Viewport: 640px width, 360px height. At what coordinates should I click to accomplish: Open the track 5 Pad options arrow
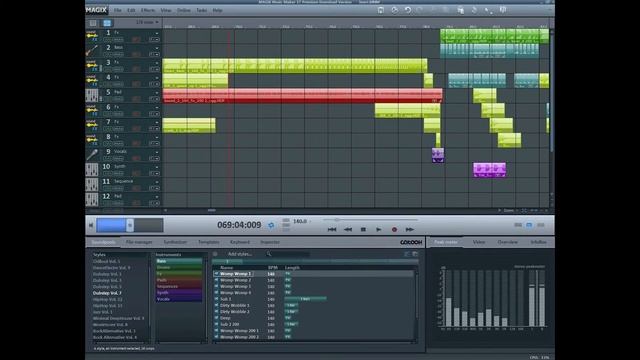click(157, 93)
